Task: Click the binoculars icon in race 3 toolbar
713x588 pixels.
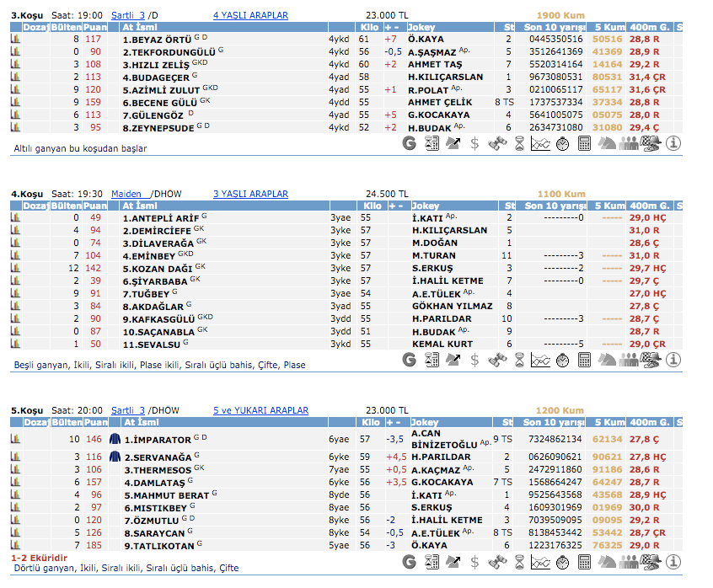Action: 496,144
